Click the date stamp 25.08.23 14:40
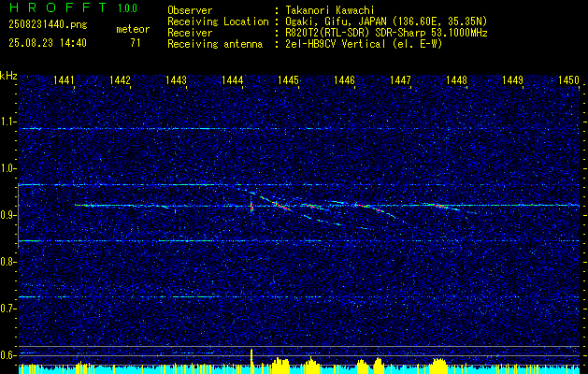Image resolution: width=588 pixels, height=374 pixels. click(x=48, y=43)
